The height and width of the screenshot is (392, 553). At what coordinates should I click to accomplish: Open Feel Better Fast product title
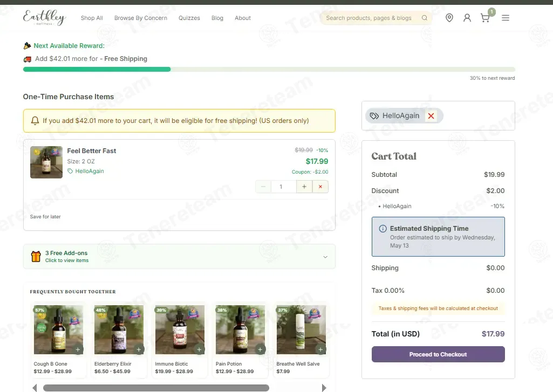[92, 151]
